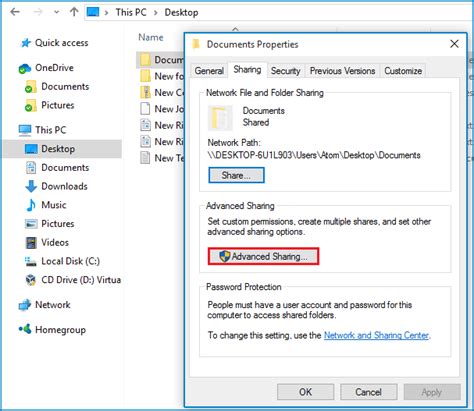The image size is (474, 411).
Task: Click the Music note icon
Action: click(31, 205)
